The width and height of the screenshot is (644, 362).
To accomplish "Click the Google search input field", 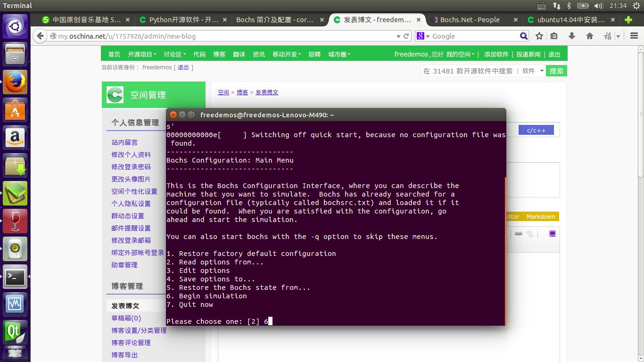I will pyautogui.click(x=474, y=36).
